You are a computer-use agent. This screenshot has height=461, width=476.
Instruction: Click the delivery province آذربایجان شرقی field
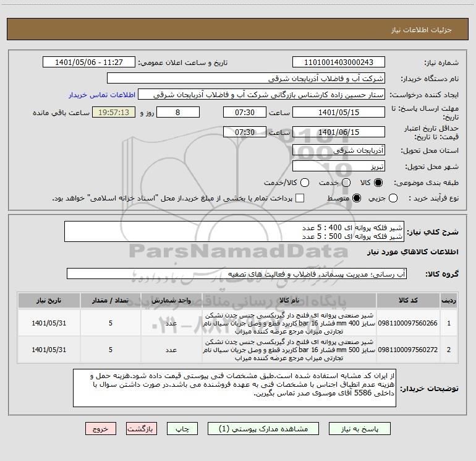click(339, 150)
